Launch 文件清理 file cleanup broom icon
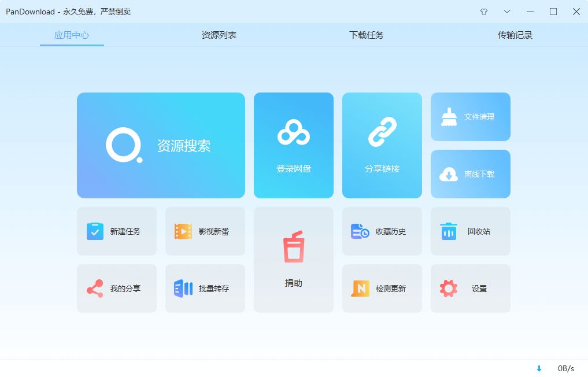 tap(449, 117)
